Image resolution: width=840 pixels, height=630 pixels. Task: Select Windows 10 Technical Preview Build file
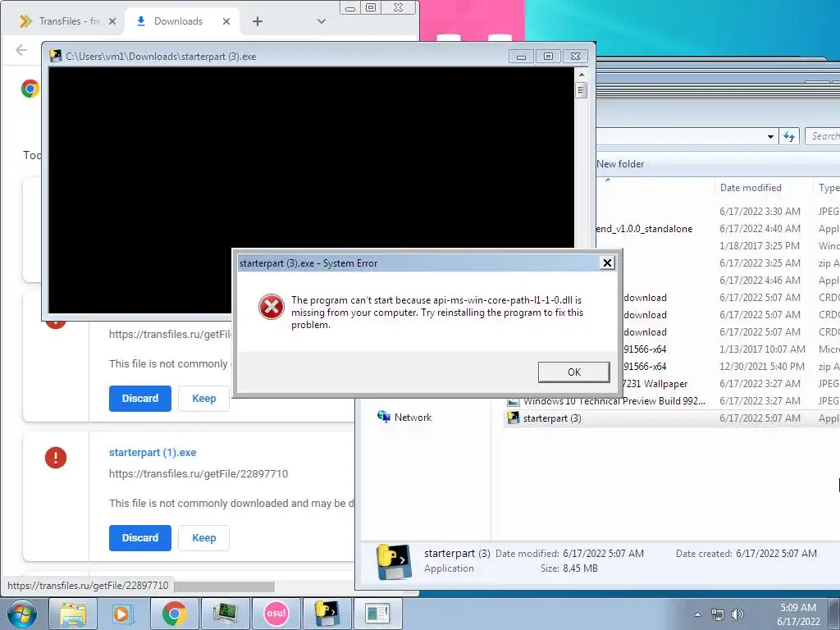[x=614, y=400]
